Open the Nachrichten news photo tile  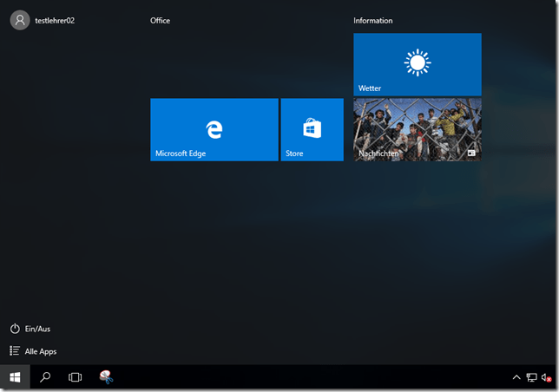[418, 129]
